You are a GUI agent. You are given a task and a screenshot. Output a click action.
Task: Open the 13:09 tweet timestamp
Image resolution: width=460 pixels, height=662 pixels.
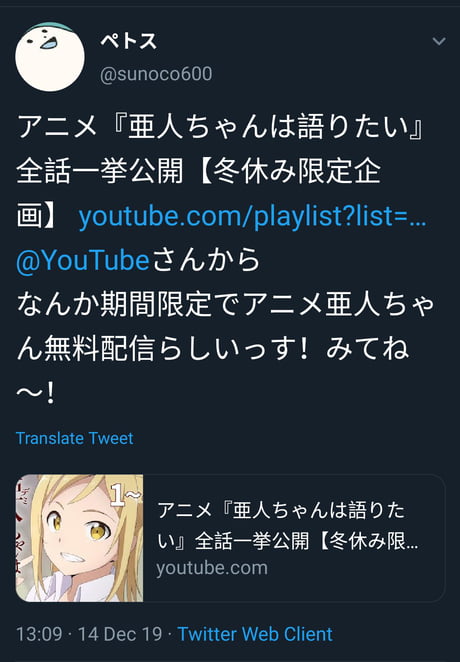39,634
